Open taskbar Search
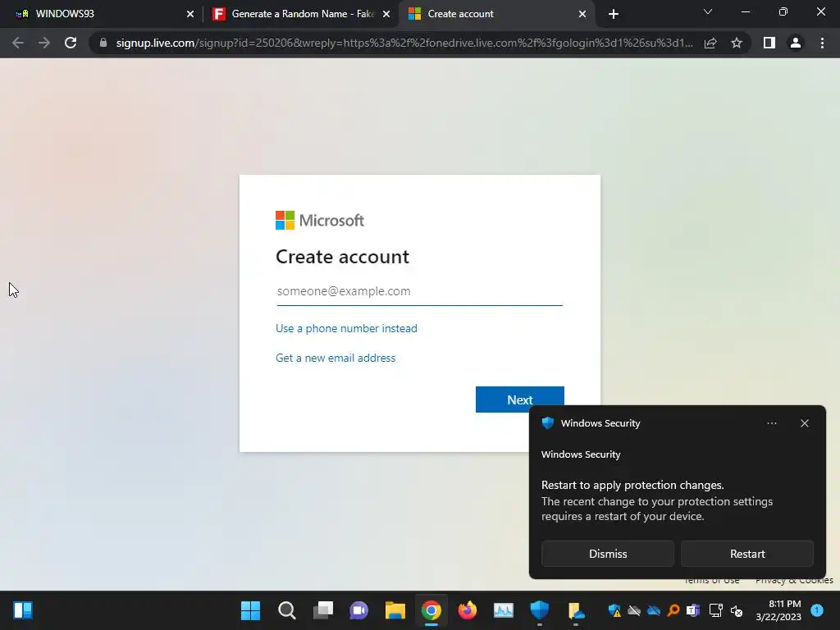Screen dimensions: 840x630 286,610
